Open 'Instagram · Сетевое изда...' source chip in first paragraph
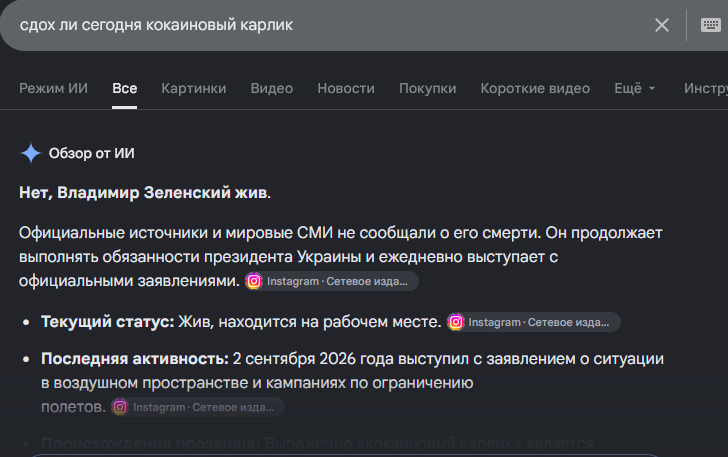Screen dimensions: 728x457 click(332, 281)
